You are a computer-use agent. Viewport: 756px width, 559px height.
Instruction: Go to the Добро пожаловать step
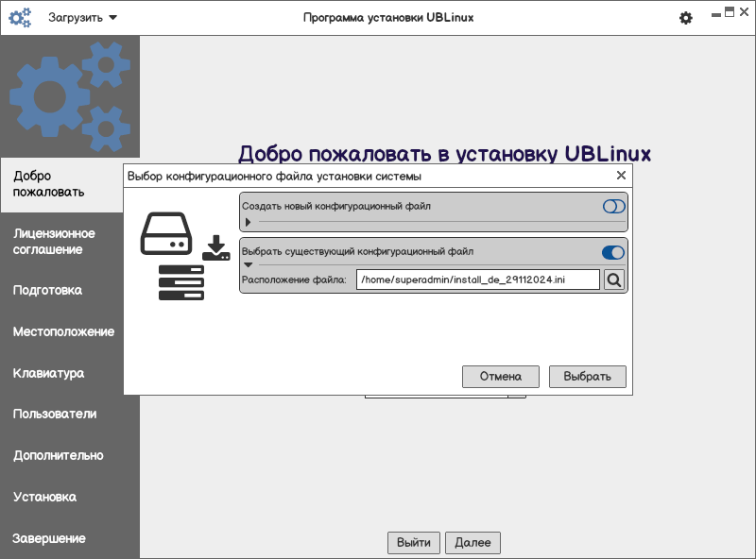coord(61,184)
